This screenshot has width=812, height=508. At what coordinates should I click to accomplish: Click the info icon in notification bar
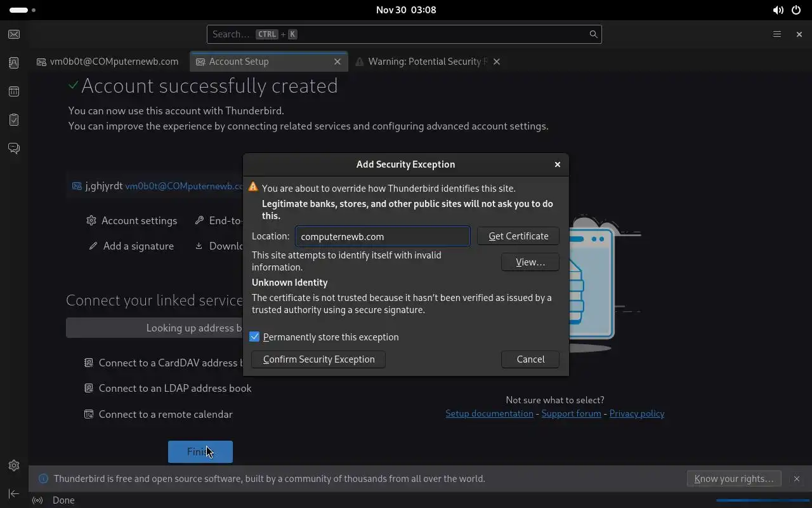click(x=44, y=479)
